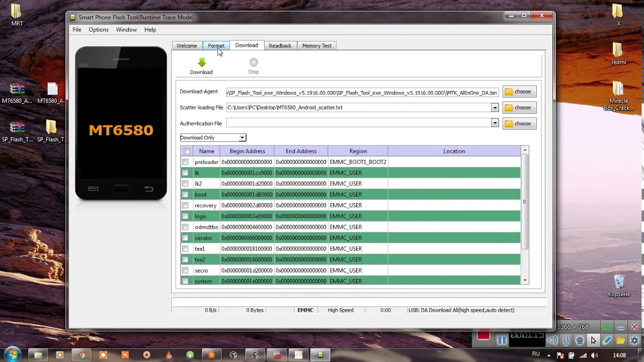Check the secro partition checkbox
This screenshot has height=362, width=644.
pyautogui.click(x=185, y=270)
